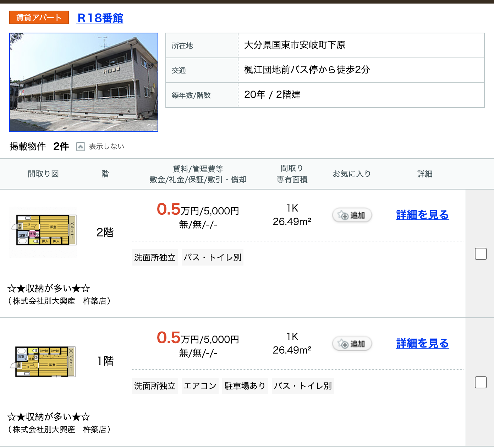Screen dimensions: 494x448
Task: Collapse listings using the 表示しない arrow icon
Action: 81,147
